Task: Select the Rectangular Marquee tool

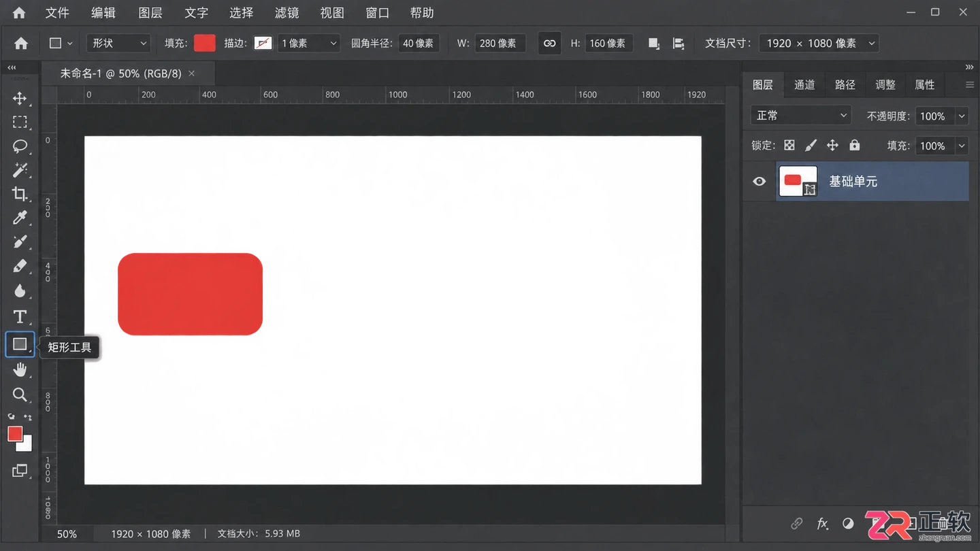Action: (x=20, y=122)
